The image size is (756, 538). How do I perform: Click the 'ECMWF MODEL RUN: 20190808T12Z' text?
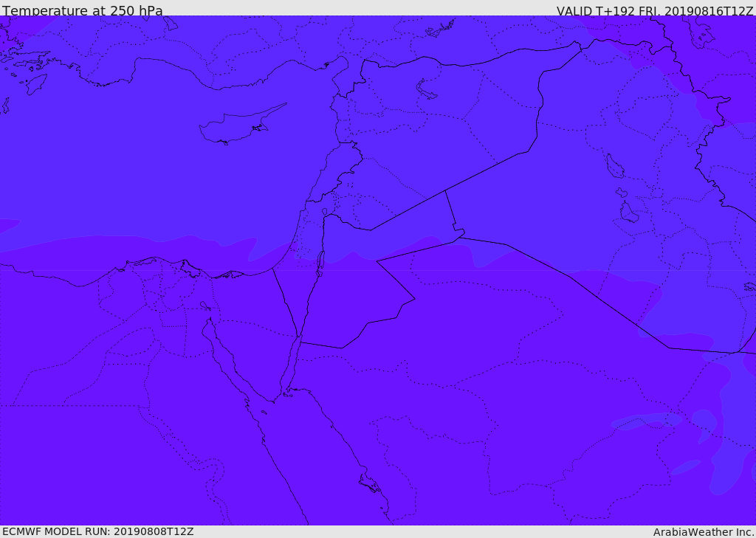[98, 531]
